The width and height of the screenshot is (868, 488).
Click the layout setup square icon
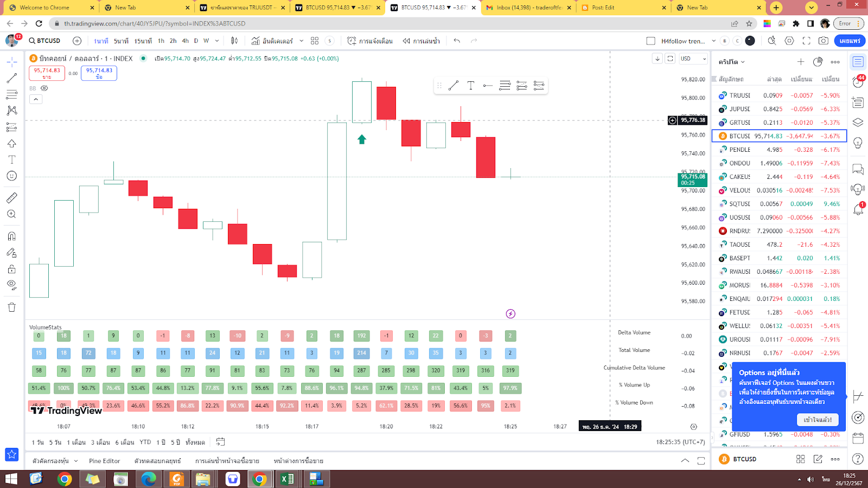tap(651, 41)
